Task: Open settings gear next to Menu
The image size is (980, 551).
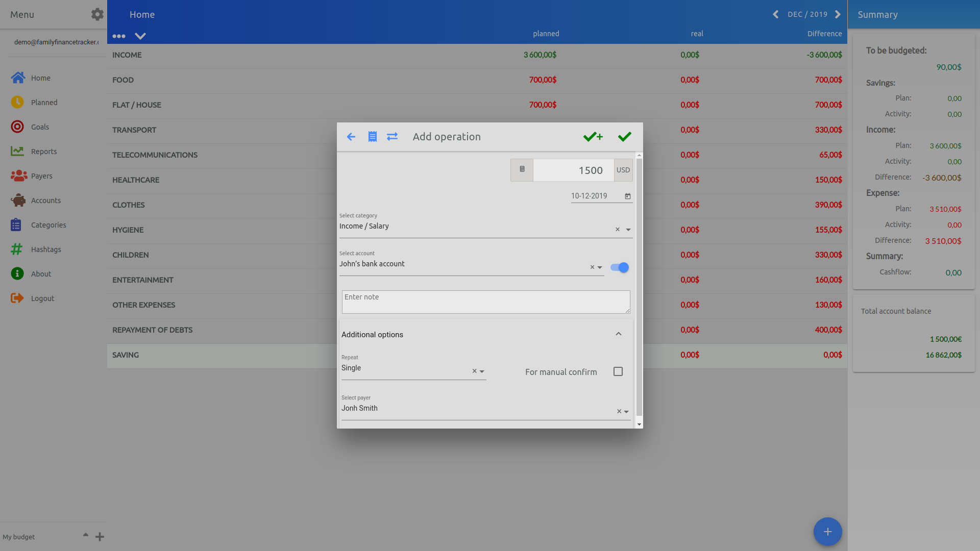Action: [97, 14]
